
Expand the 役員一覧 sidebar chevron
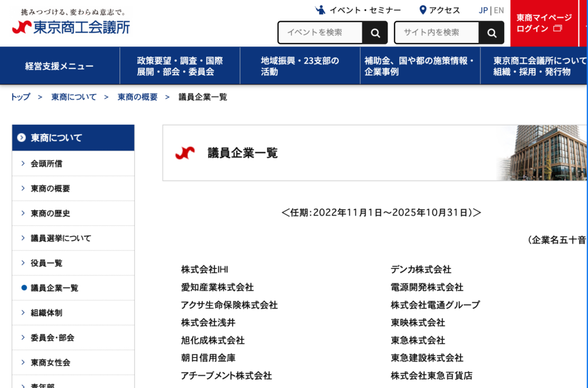coord(23,263)
